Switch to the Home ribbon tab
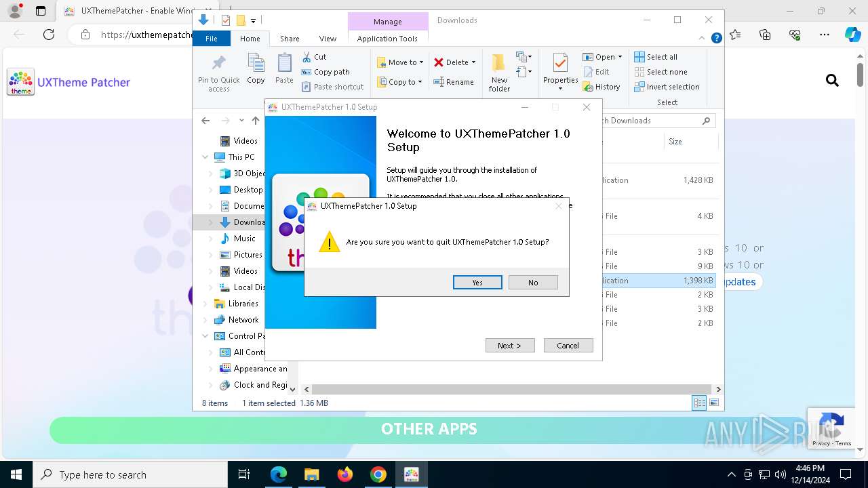This screenshot has height=488, width=868. click(x=250, y=39)
